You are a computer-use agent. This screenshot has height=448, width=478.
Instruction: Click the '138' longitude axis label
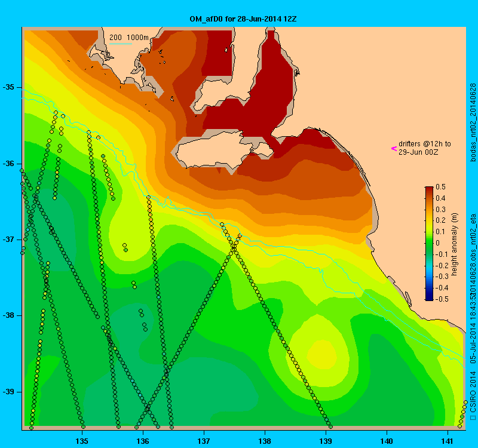click(265, 441)
